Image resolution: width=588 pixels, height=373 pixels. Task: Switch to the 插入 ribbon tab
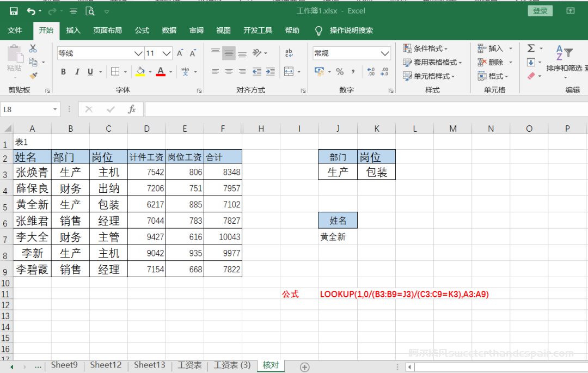[x=73, y=30]
